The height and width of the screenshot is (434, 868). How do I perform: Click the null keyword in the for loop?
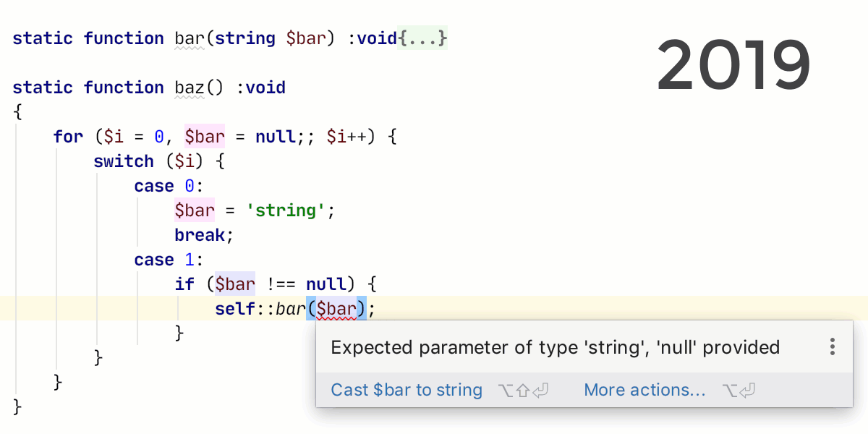coord(275,136)
